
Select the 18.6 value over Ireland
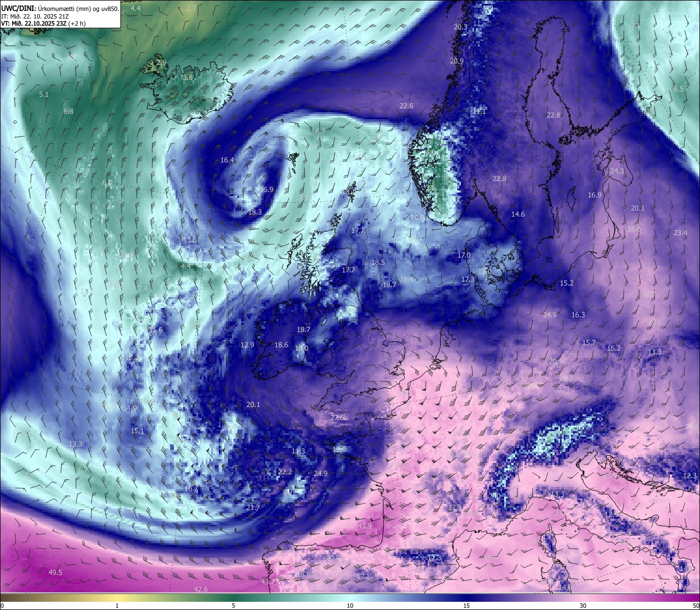pyautogui.click(x=281, y=345)
